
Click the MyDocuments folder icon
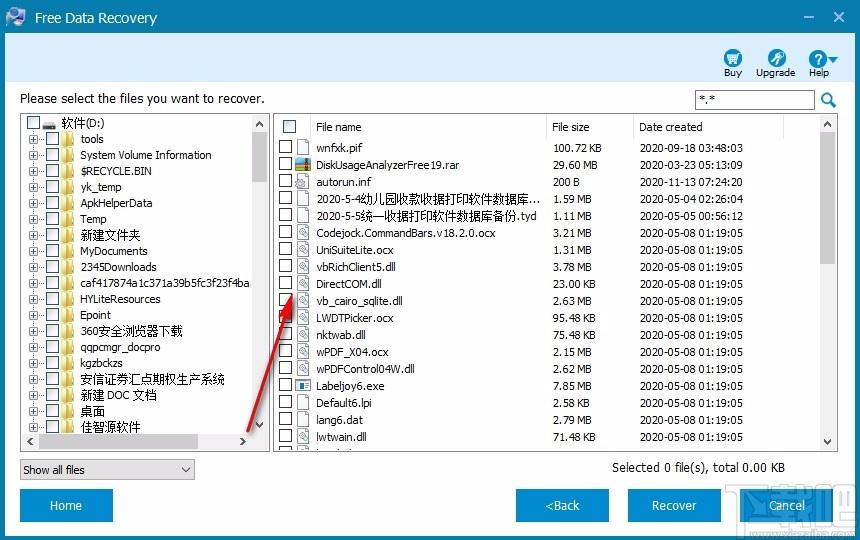click(68, 251)
